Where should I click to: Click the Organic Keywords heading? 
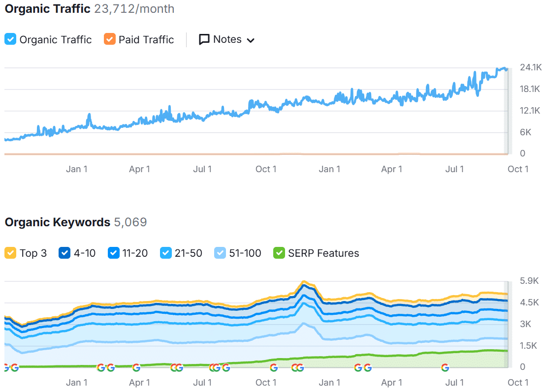point(58,222)
